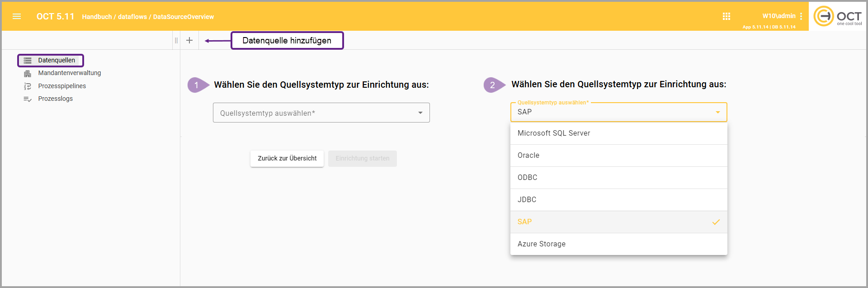
Task: Pick Azure Storage from the list
Action: [618, 244]
